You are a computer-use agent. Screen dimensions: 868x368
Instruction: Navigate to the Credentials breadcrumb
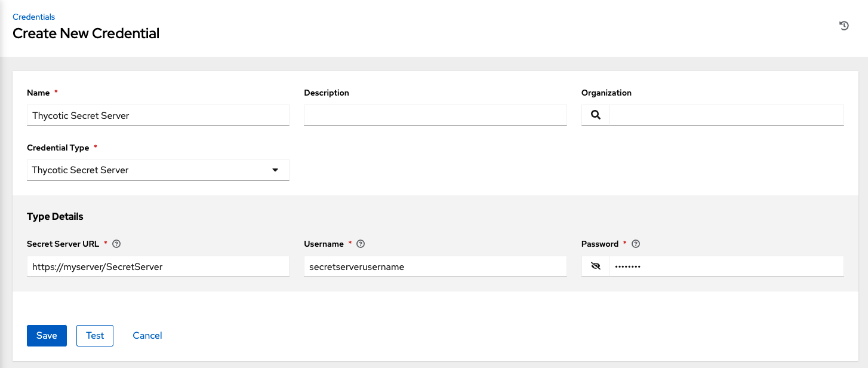pos(33,17)
